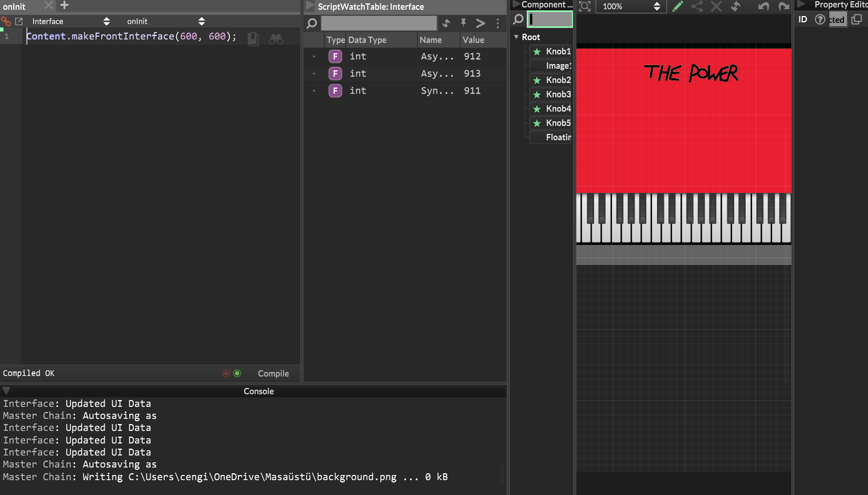Toggle the pin icon in ScriptWatchTable
Viewport: 868px width, 495px height.
coord(463,23)
